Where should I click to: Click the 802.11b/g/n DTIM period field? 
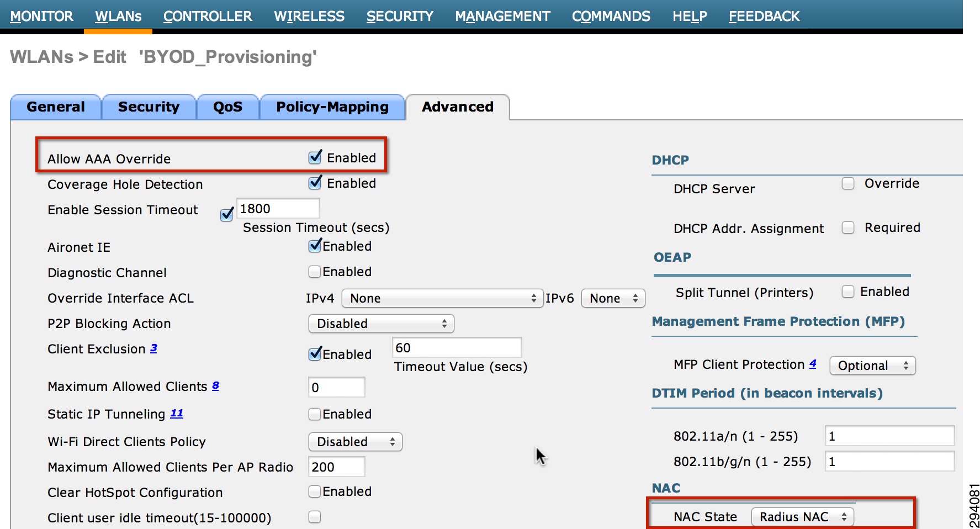coord(890,462)
